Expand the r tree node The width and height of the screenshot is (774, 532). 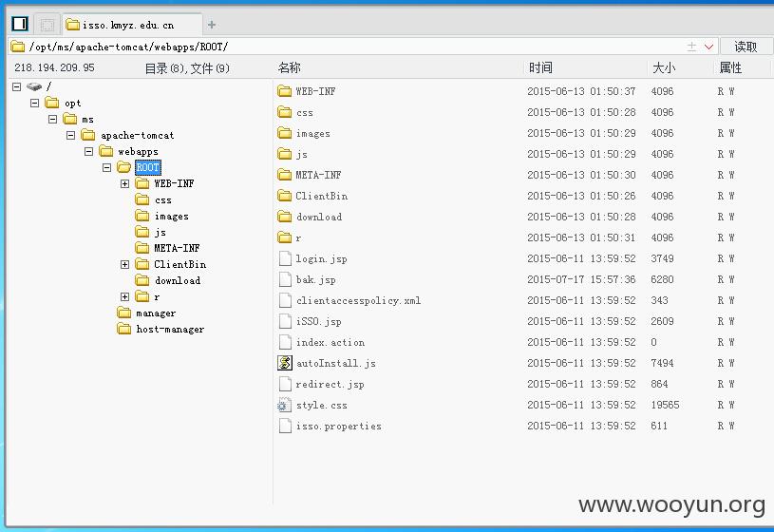tap(125, 296)
